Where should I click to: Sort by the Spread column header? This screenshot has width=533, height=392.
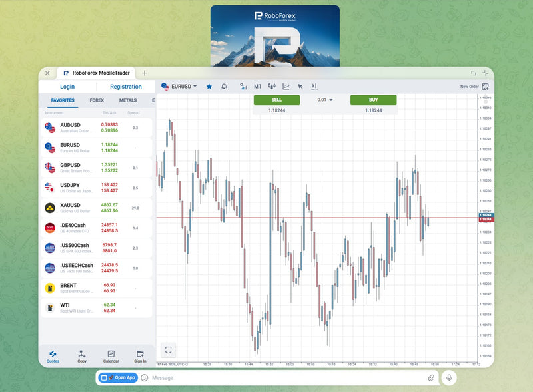click(x=133, y=113)
